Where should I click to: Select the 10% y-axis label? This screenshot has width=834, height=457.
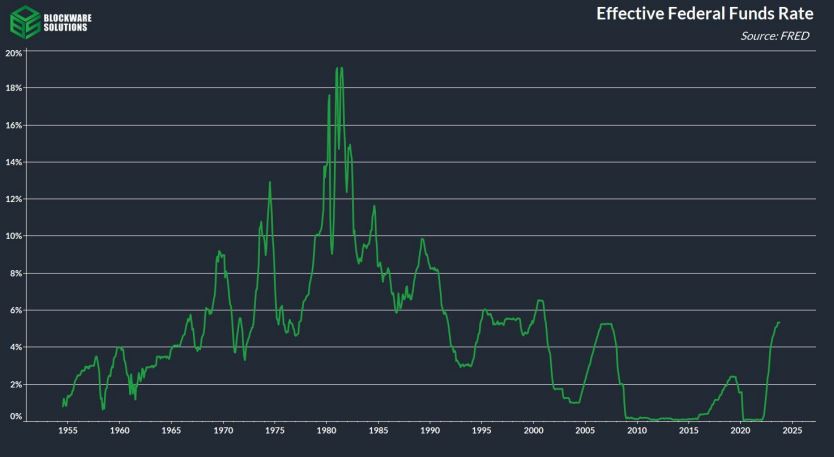(14, 236)
